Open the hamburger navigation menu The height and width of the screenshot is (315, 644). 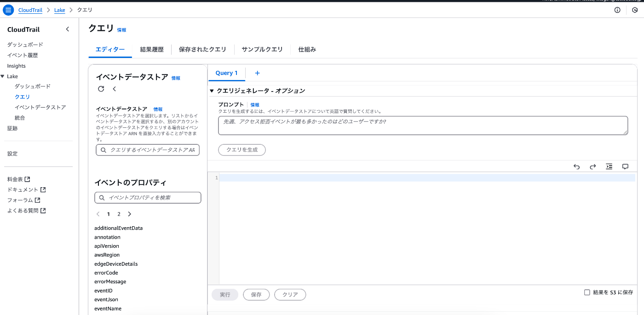click(x=8, y=10)
